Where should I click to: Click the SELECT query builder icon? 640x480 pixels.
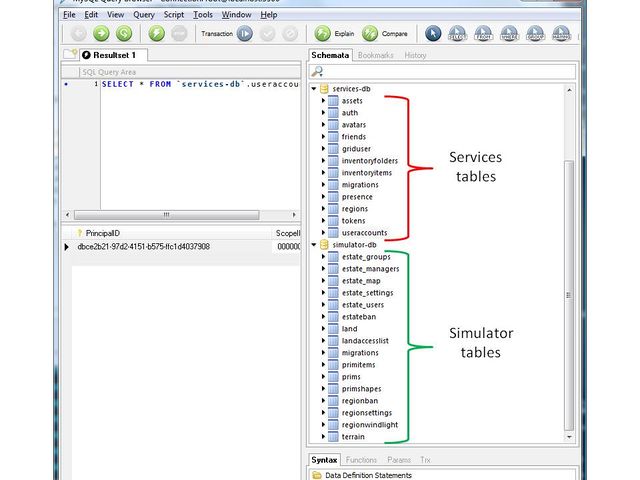(x=460, y=33)
